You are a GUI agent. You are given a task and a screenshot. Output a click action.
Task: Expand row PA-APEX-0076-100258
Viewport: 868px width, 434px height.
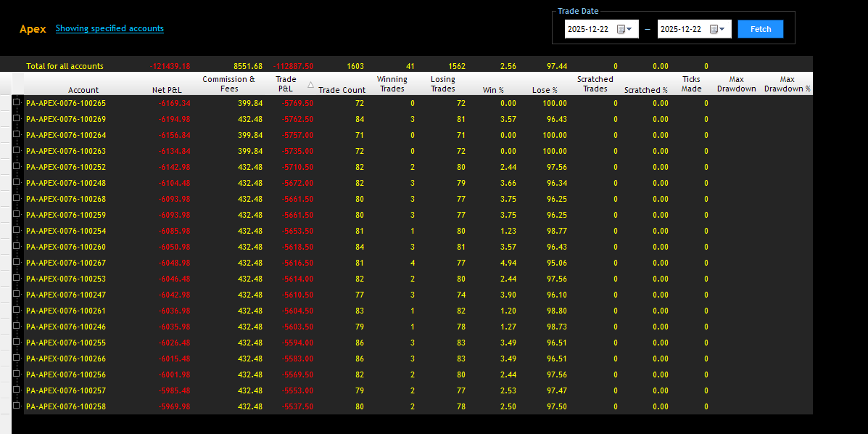point(17,406)
